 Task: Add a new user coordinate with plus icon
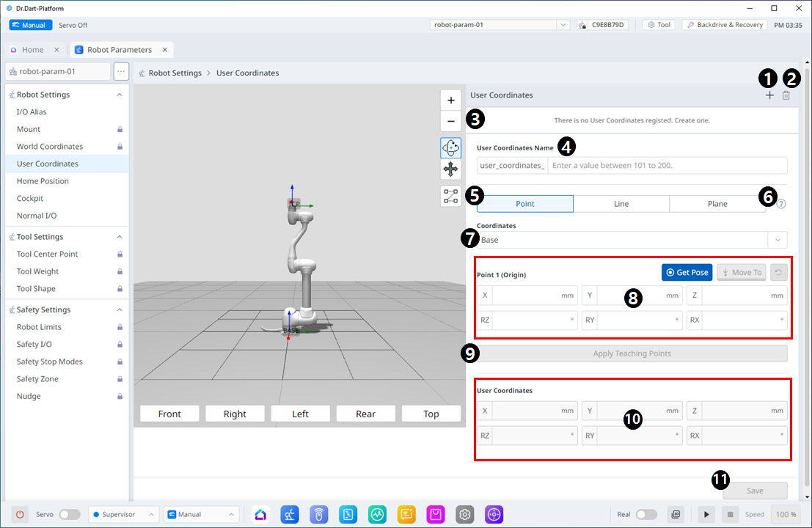click(x=769, y=95)
